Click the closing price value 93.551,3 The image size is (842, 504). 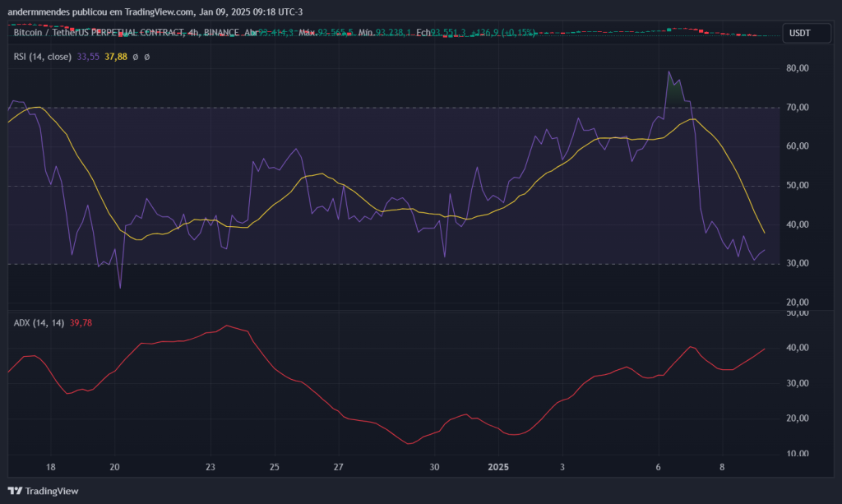(x=448, y=33)
